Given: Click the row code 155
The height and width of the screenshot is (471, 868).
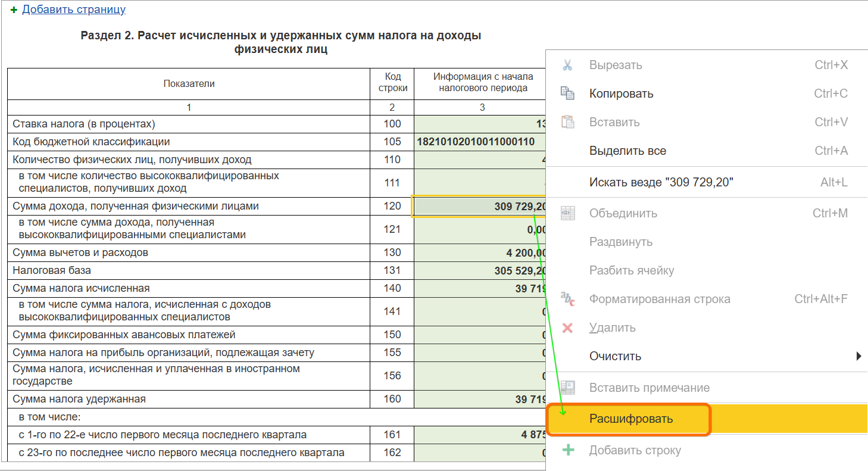Looking at the screenshot, I should pos(392,353).
